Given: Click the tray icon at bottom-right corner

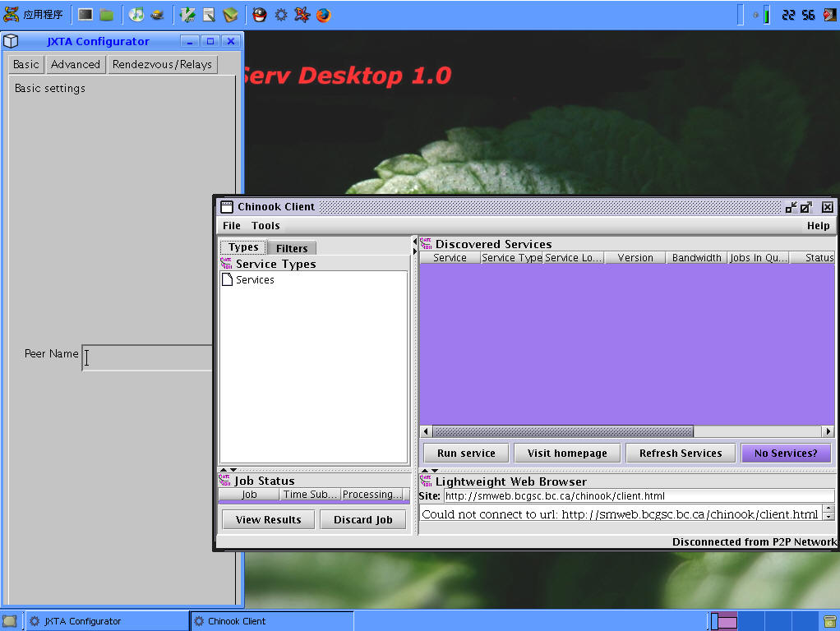Looking at the screenshot, I should pos(829,621).
